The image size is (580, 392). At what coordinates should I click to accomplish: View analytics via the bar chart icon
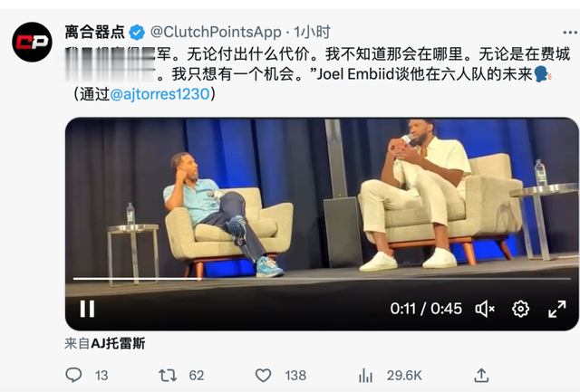tap(365, 376)
